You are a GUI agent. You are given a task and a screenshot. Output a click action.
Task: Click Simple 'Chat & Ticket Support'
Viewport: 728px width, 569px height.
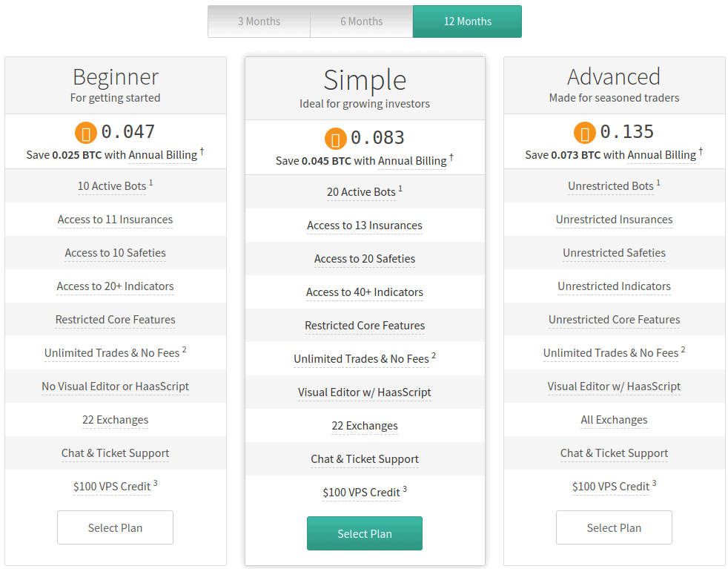click(365, 460)
